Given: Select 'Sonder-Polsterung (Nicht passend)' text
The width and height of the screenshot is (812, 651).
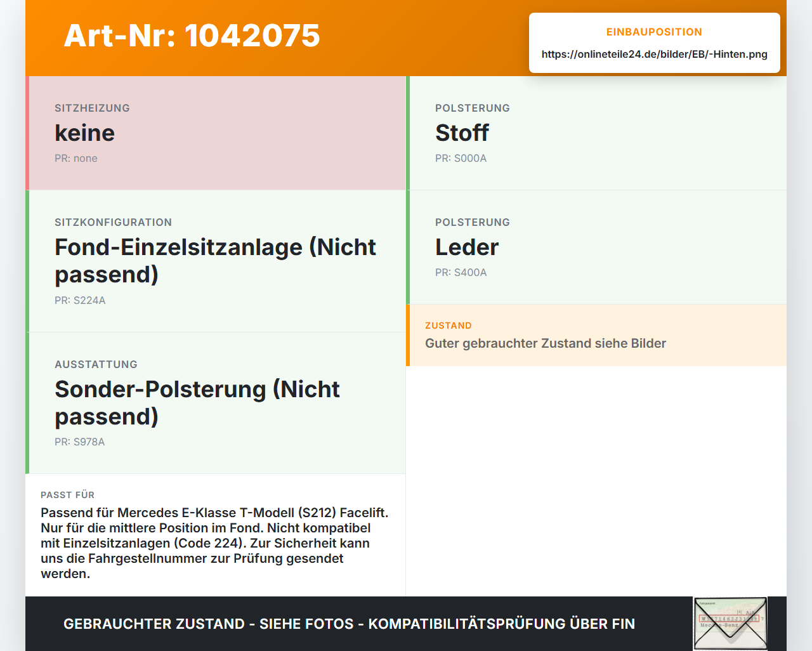Looking at the screenshot, I should tap(197, 403).
